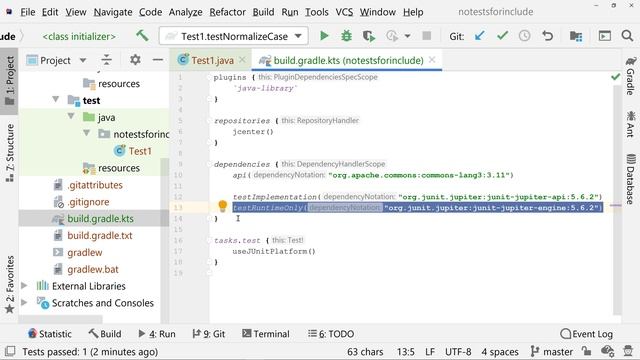Viewport: 640px width, 360px height.
Task: Open the Terminal tool window
Action: point(266,334)
